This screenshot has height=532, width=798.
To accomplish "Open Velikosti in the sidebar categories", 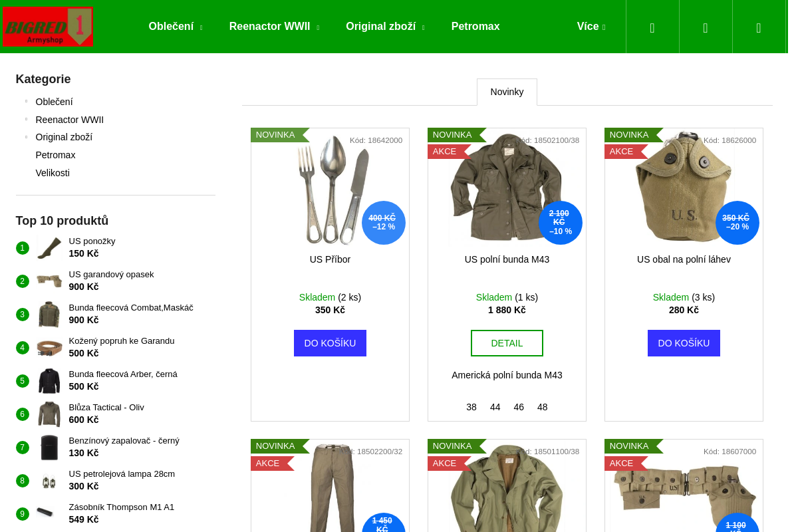I will coord(53,173).
